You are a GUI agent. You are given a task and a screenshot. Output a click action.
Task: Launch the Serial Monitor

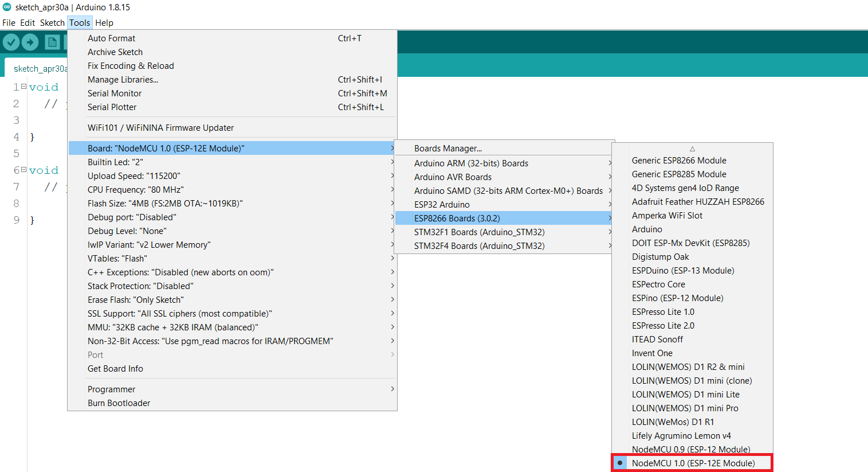(232, 93)
